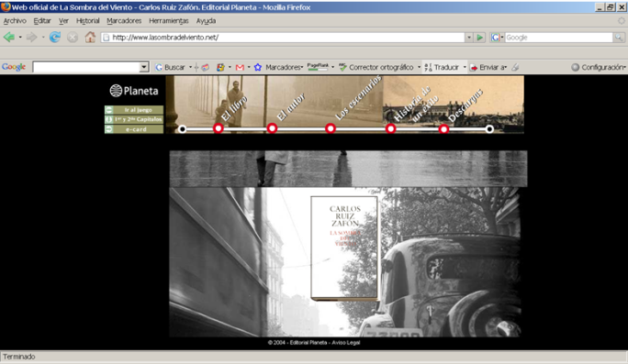Open the Google toolbar search box dropdown
Viewport: 628px width, 364px height.
tap(144, 67)
